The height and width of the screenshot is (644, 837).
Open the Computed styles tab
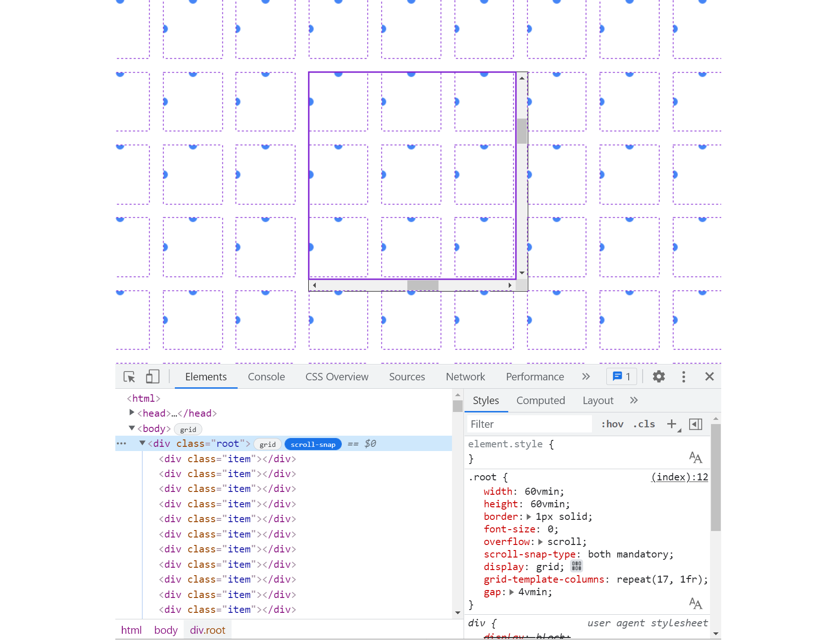pos(540,400)
